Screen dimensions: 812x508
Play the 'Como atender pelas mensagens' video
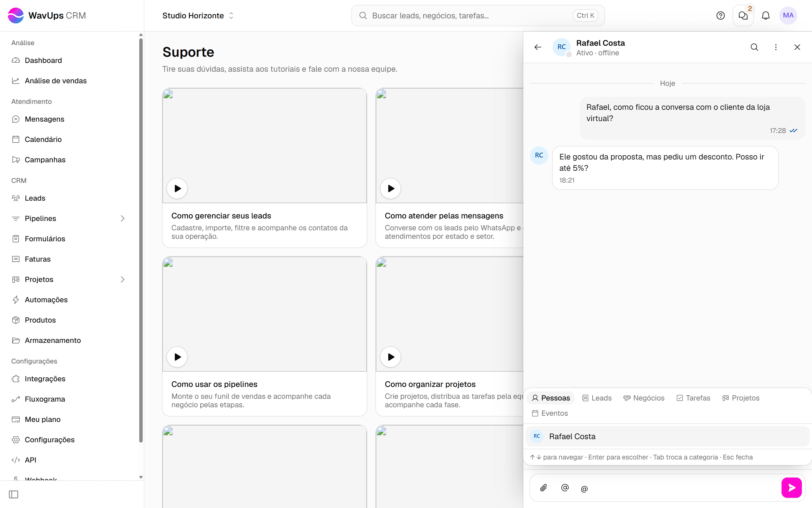click(x=390, y=189)
